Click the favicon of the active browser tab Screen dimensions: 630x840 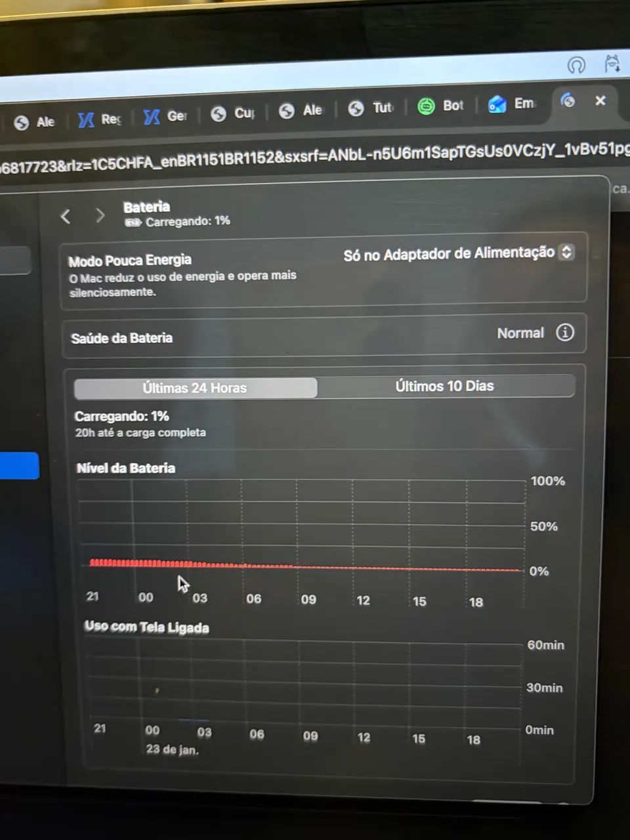568,100
